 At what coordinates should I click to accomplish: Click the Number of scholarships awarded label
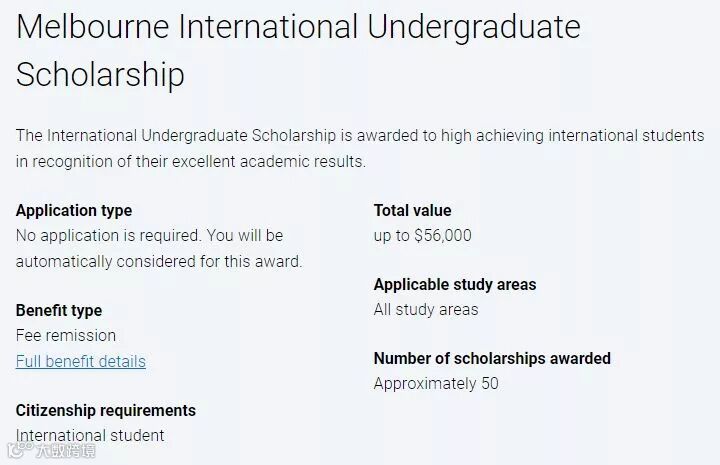(x=492, y=358)
